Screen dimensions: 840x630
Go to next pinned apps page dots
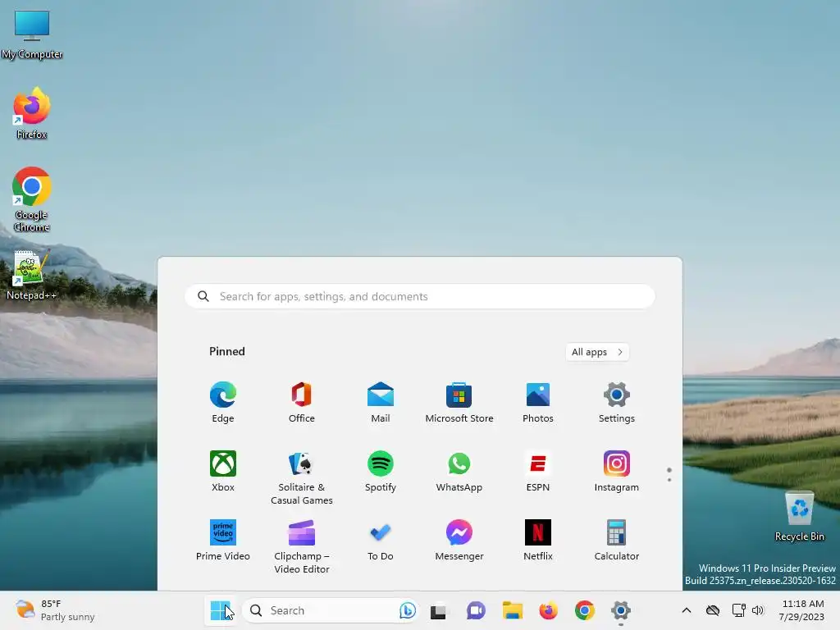click(669, 475)
